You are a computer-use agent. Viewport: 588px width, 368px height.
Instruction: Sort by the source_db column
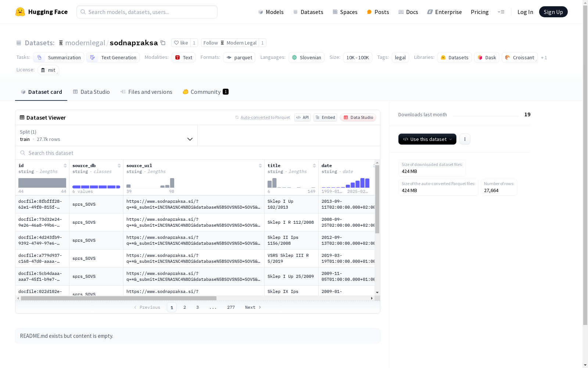[x=119, y=166]
